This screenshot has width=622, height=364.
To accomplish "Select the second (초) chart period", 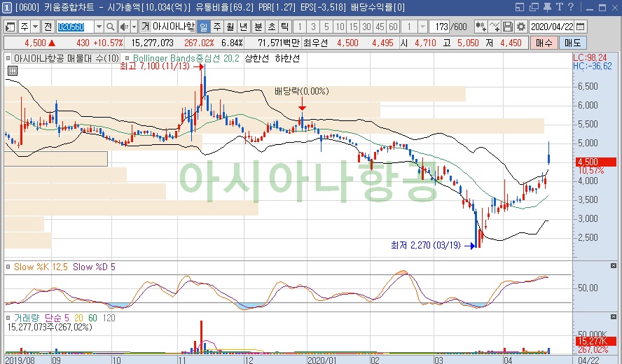I will coord(272,27).
